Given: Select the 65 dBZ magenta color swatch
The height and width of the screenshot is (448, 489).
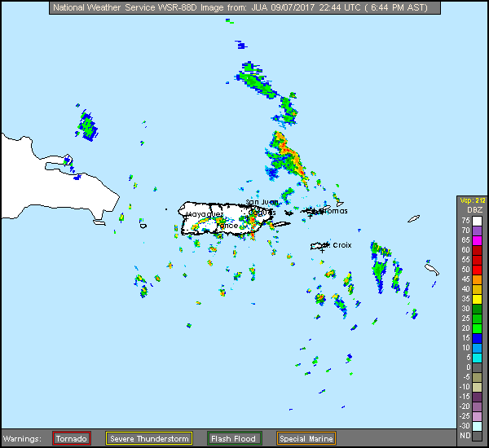Looking at the screenshot, I should (x=477, y=240).
